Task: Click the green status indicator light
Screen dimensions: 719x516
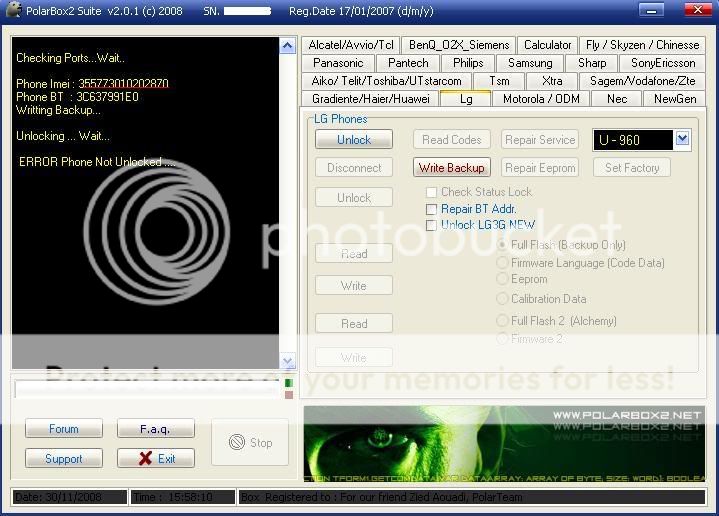Action: tap(288, 383)
